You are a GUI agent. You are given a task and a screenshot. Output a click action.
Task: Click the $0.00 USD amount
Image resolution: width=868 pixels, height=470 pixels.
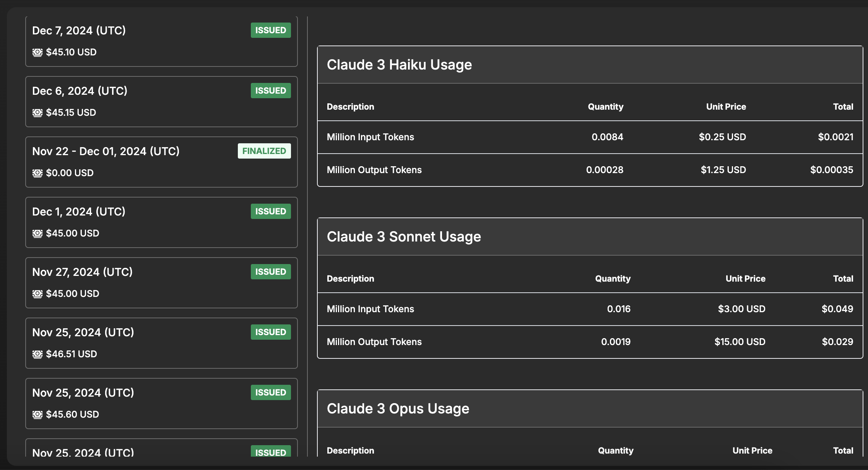pos(70,173)
